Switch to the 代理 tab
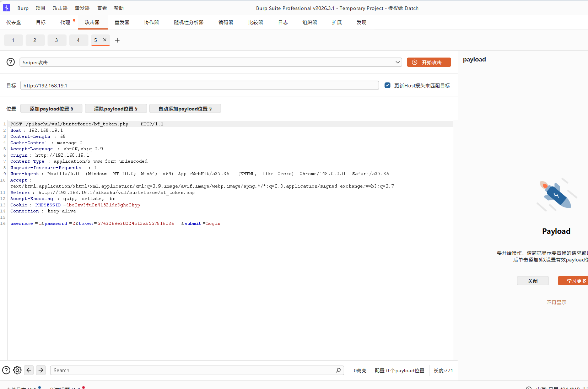588x389 pixels. 65,22
